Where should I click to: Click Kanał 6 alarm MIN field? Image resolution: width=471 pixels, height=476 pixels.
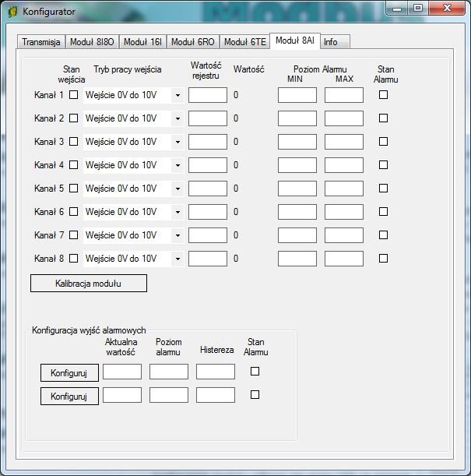click(x=297, y=212)
